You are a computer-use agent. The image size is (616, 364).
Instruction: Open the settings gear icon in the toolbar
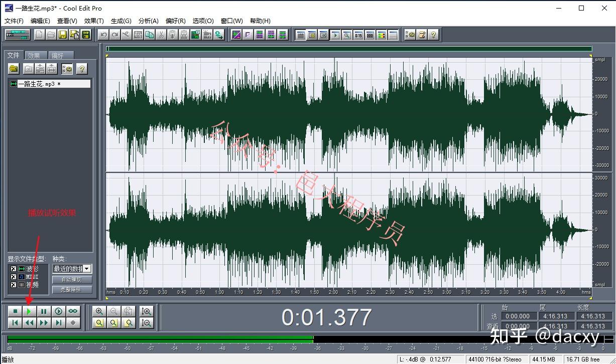pos(410,35)
